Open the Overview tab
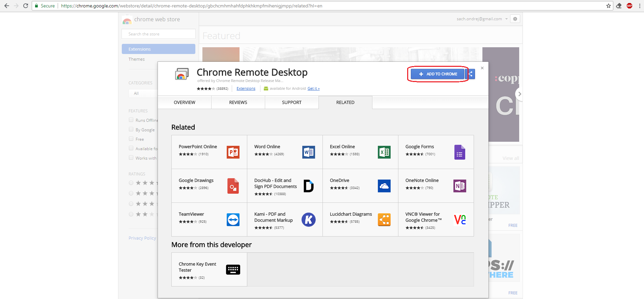The width and height of the screenshot is (644, 299). click(184, 103)
